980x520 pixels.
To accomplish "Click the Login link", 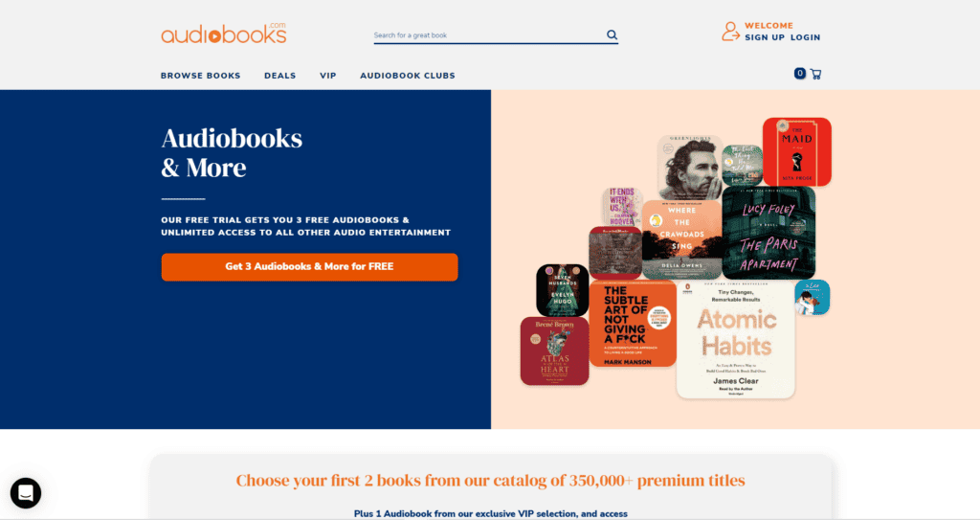I will 805,37.
